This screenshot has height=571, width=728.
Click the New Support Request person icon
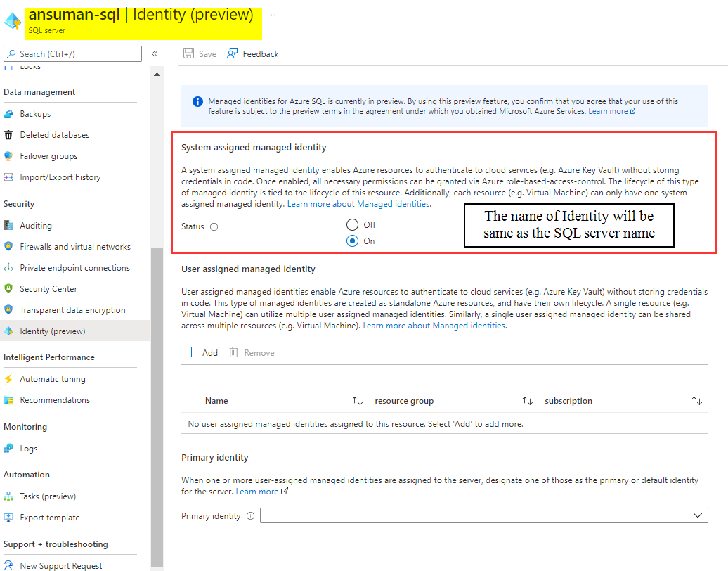[x=8, y=565]
